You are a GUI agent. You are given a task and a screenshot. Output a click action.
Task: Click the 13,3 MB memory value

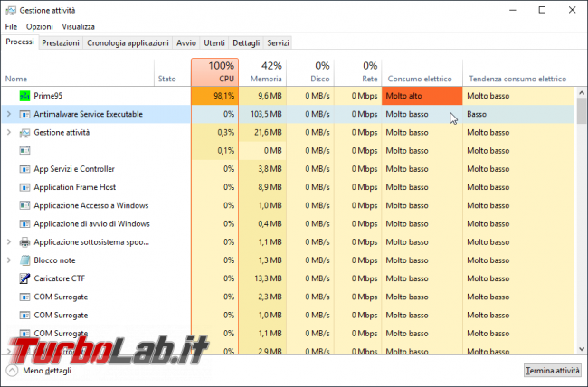tap(268, 278)
